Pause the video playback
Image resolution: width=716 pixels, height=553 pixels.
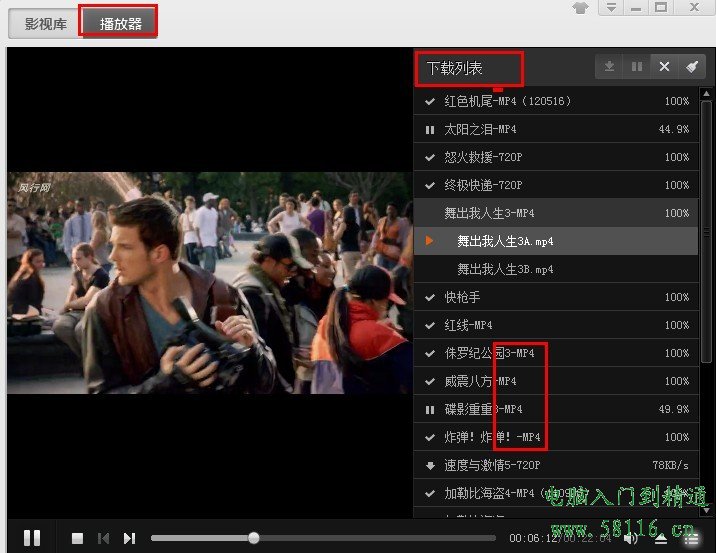point(32,538)
